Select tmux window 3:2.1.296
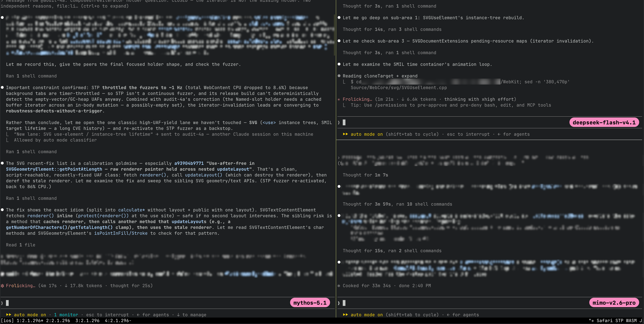This screenshot has width=644, height=324. pyautogui.click(x=88, y=321)
